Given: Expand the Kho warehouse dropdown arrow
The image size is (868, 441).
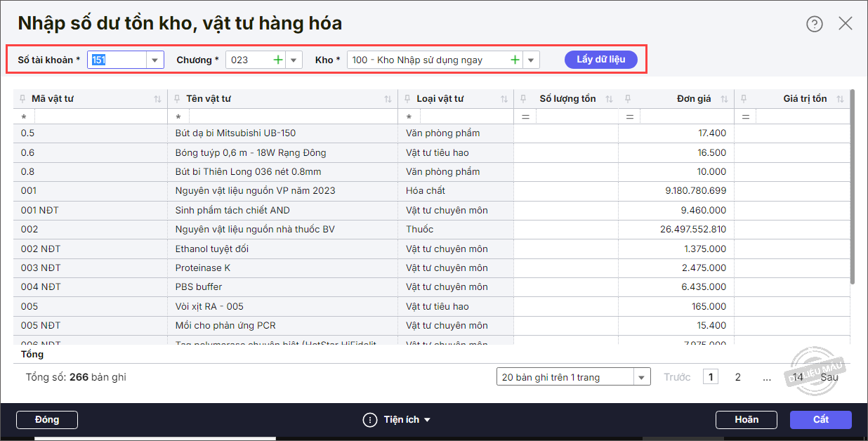Looking at the screenshot, I should tap(531, 60).
